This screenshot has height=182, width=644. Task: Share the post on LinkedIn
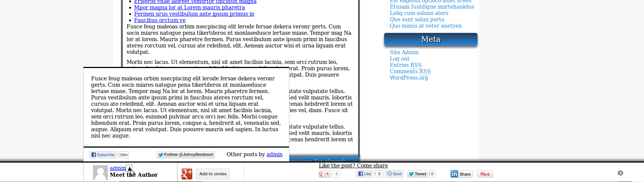[x=461, y=174]
